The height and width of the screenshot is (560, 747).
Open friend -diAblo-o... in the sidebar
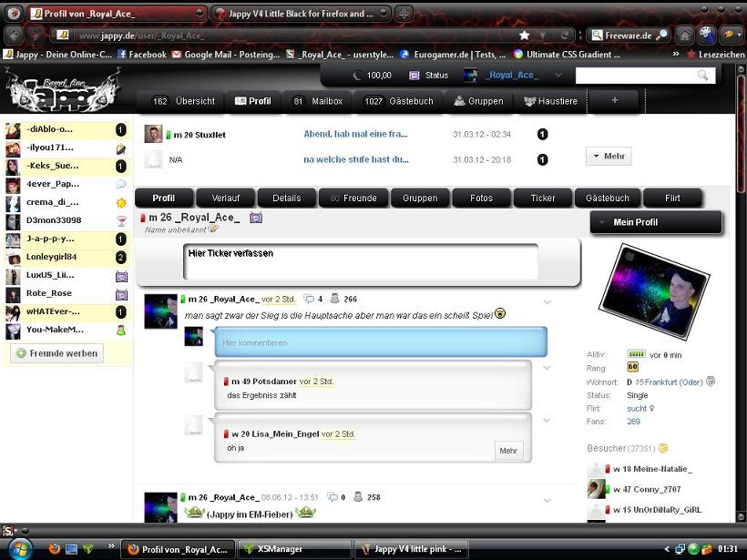(49, 129)
